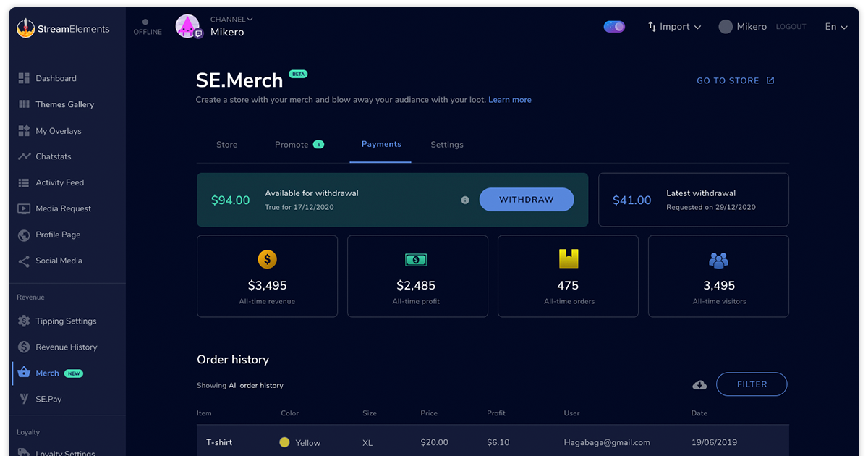The height and width of the screenshot is (456, 868).
Task: Open the Import dropdown menu
Action: pos(674,27)
